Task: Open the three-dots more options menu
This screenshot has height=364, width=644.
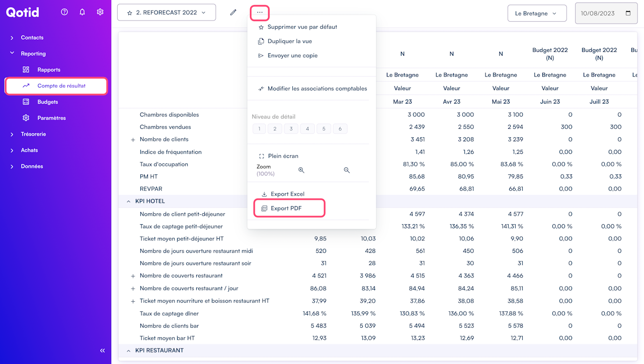Action: pos(260,13)
